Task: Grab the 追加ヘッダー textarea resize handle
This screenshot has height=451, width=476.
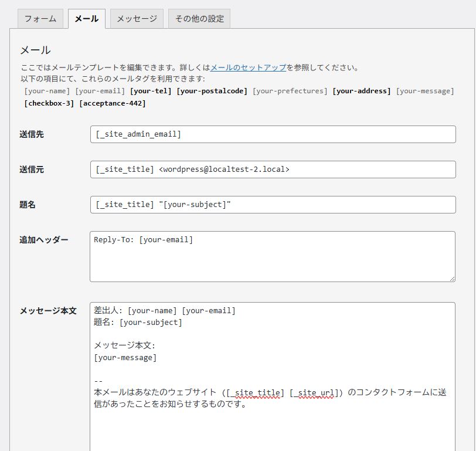Action: 451,278
